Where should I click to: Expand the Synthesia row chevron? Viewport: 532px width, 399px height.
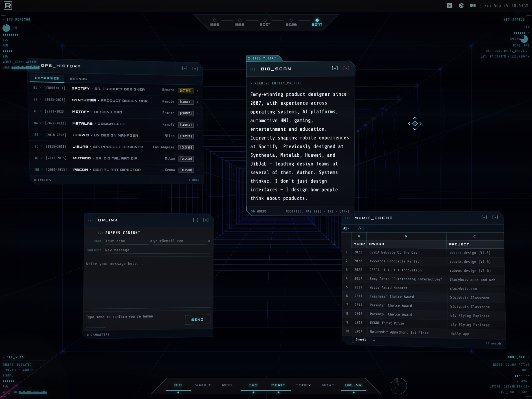[198, 102]
